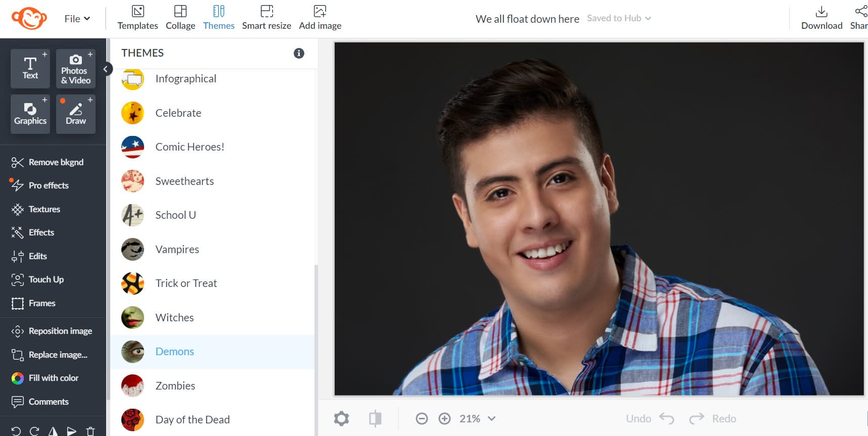868x436 pixels.
Task: Open Smart resize
Action: tap(266, 18)
